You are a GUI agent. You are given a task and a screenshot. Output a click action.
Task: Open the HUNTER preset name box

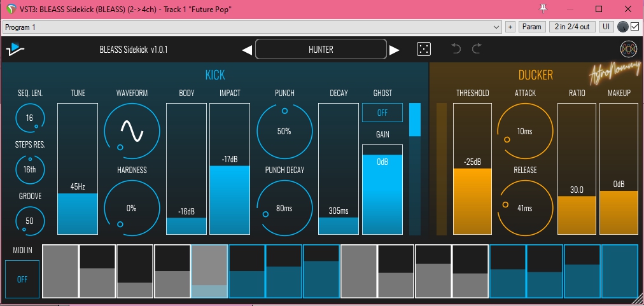(321, 49)
